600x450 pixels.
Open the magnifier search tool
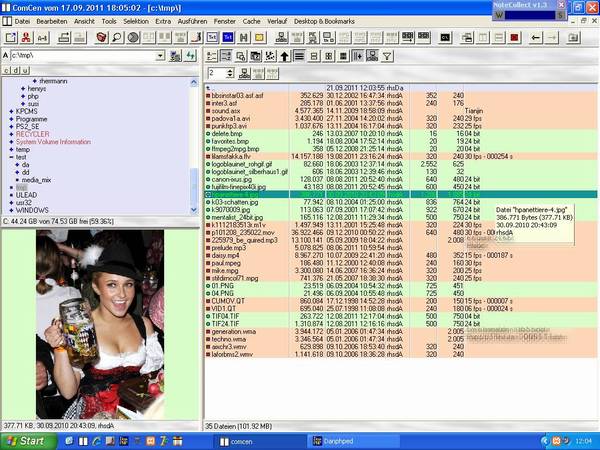(117, 38)
